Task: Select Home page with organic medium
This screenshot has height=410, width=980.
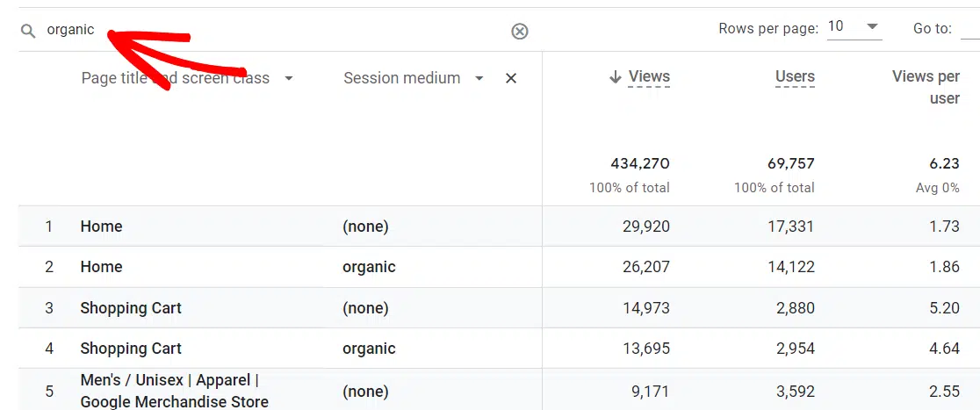Action: coord(101,267)
